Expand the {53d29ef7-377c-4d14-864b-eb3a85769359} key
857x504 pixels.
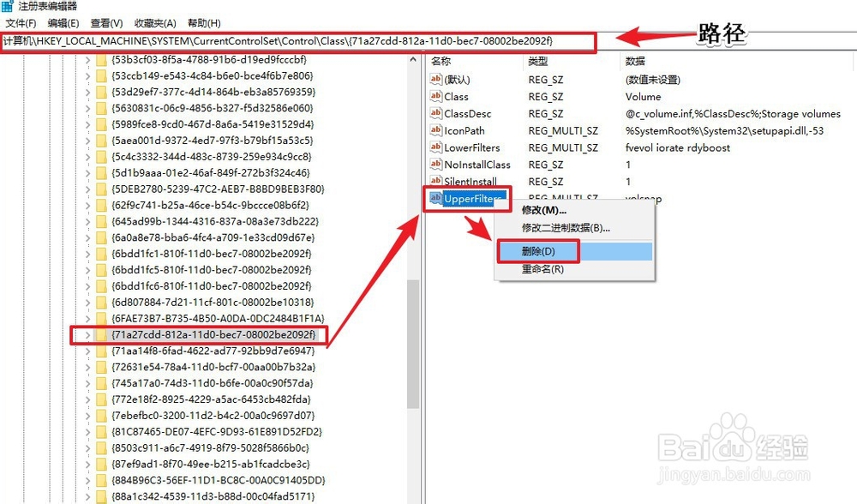click(88, 93)
